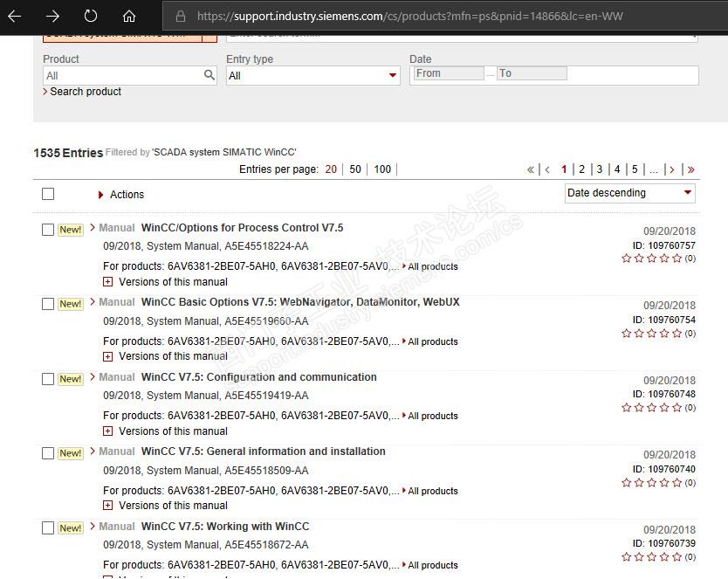
Task: Click New! badge on General information entry
Action: coord(71,453)
